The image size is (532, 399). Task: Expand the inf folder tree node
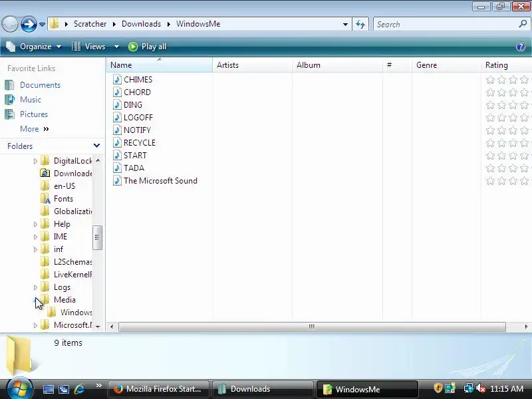point(35,249)
